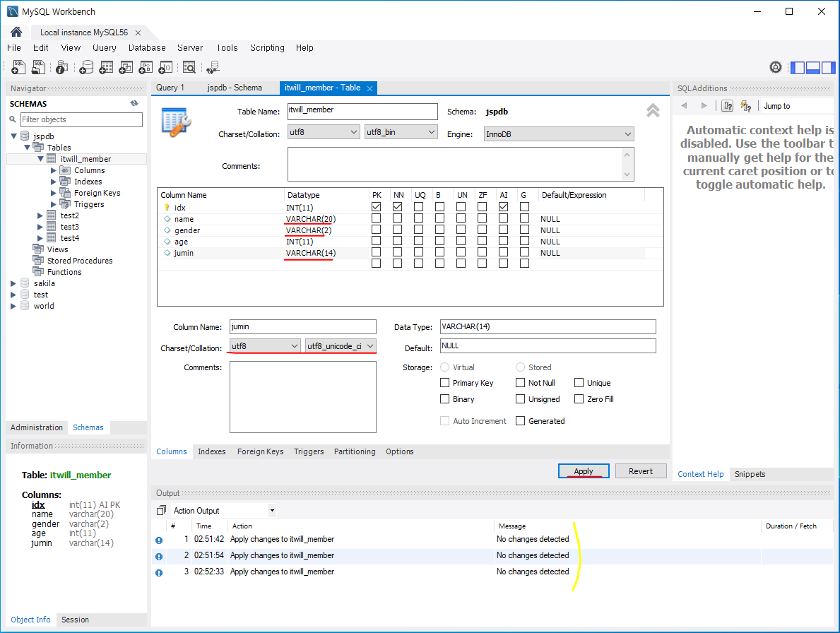
Task: Open the Foreign Keys editor tab
Action: coord(261,451)
